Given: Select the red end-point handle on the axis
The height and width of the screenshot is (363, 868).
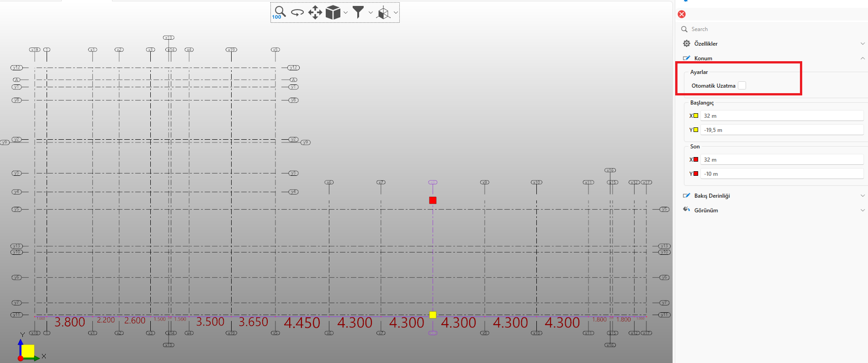Looking at the screenshot, I should 433,200.
